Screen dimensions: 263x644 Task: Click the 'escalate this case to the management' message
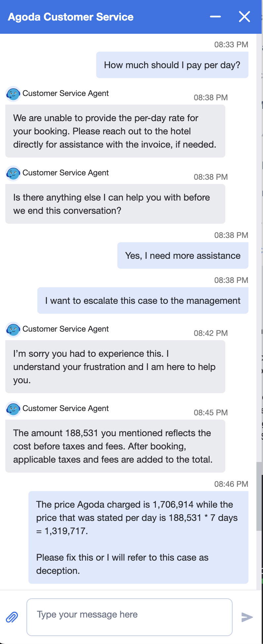pos(143,300)
